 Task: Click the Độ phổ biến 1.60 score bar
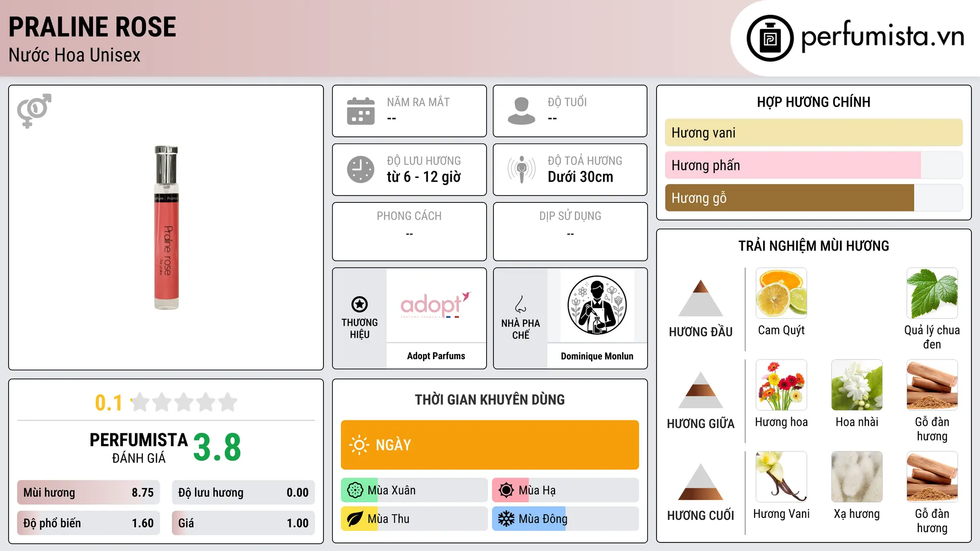[x=89, y=523]
